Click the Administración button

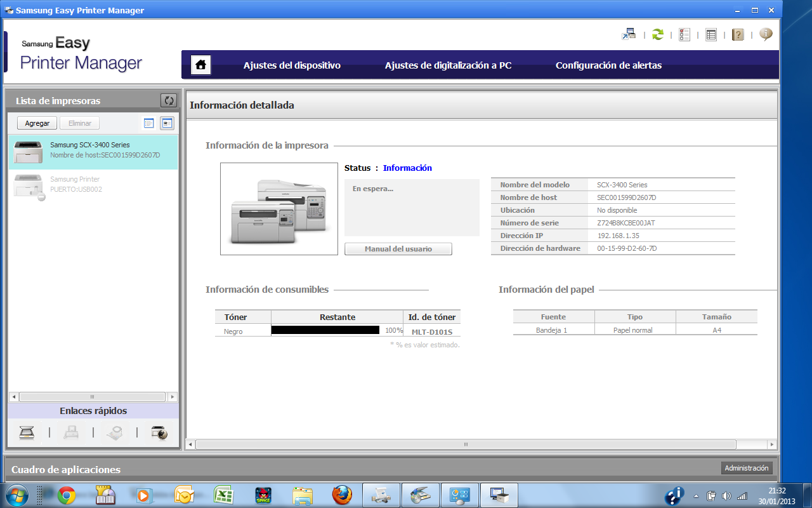(746, 468)
